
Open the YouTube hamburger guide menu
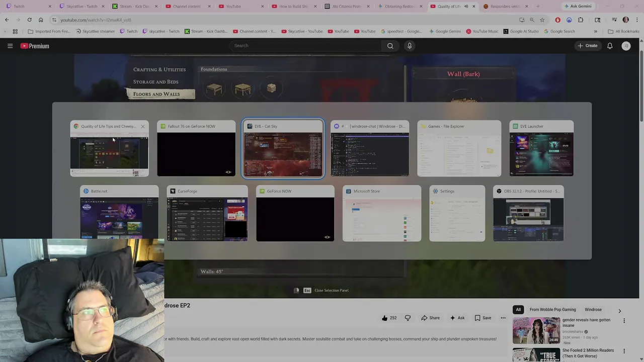10,46
